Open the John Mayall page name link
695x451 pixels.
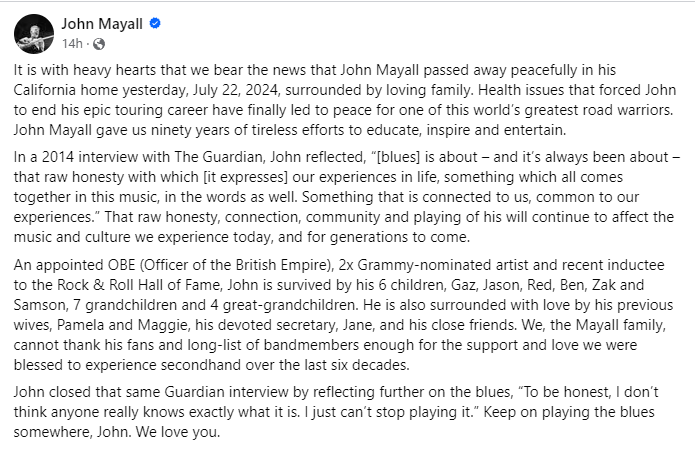(101, 24)
